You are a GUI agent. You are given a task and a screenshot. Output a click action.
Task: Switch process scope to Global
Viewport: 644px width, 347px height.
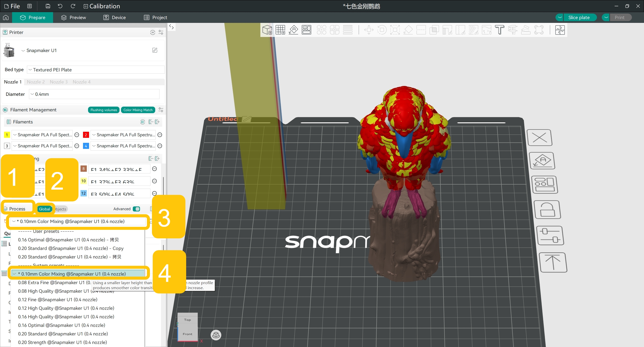click(44, 209)
